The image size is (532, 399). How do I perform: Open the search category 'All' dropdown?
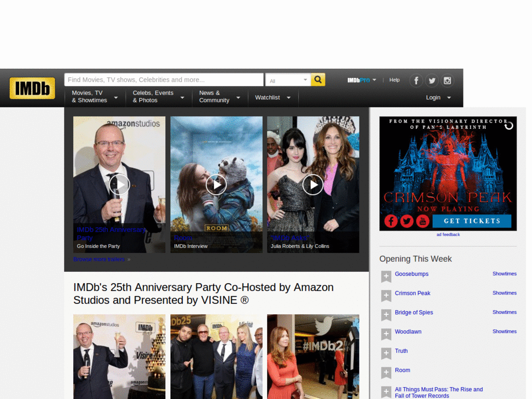tap(288, 80)
